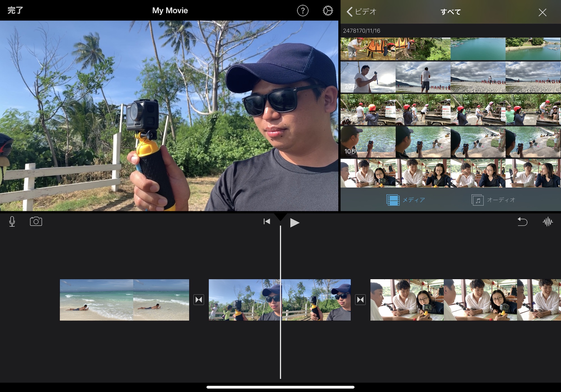
Task: Open the help question mark icon
Action: [x=303, y=11]
